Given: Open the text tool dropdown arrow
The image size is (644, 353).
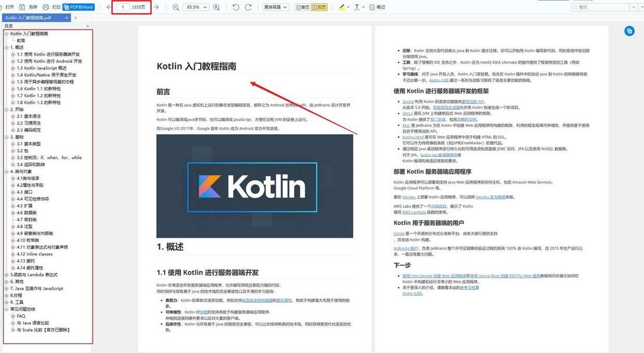Looking at the screenshot, I should tap(364, 7).
